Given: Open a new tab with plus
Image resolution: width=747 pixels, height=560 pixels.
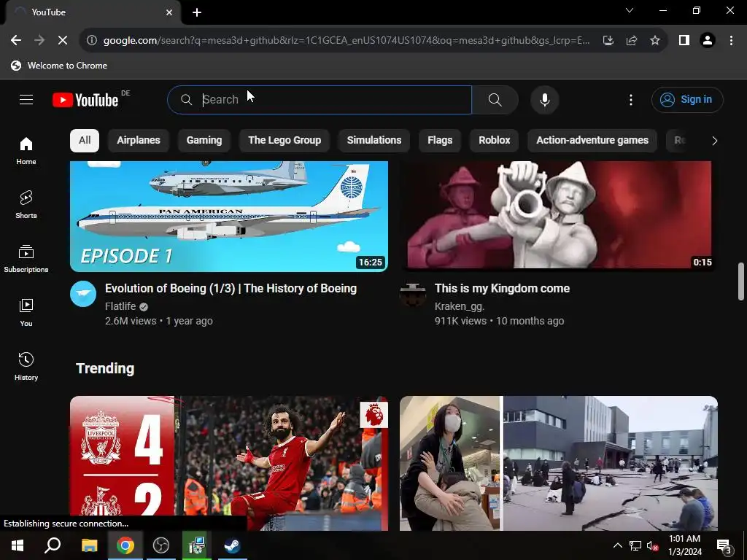Looking at the screenshot, I should click(x=197, y=12).
